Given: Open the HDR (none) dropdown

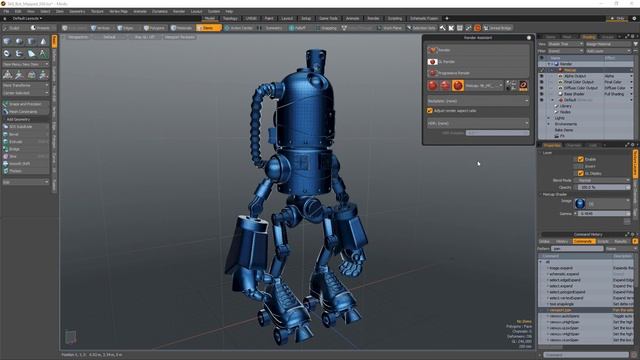Looking at the screenshot, I should [478, 123].
